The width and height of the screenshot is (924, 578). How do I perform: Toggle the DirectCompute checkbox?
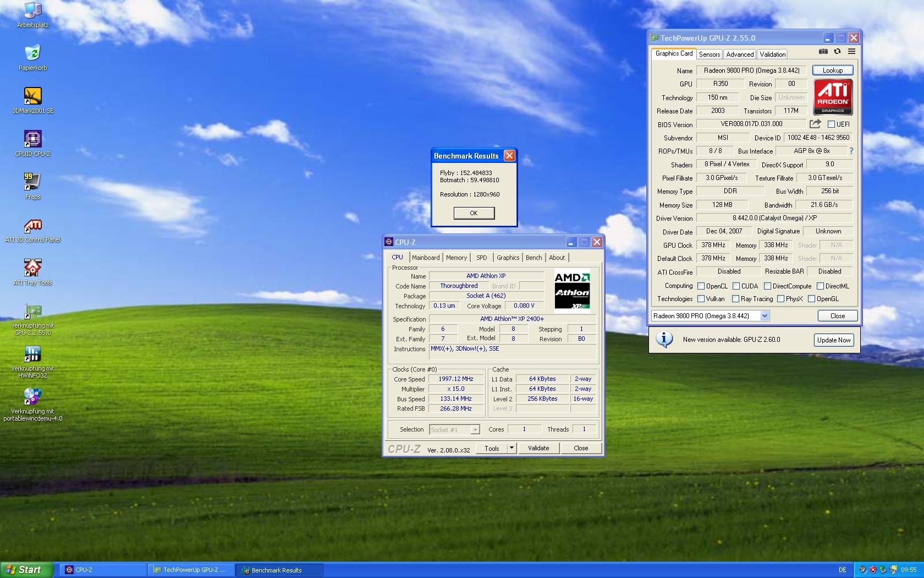click(767, 286)
